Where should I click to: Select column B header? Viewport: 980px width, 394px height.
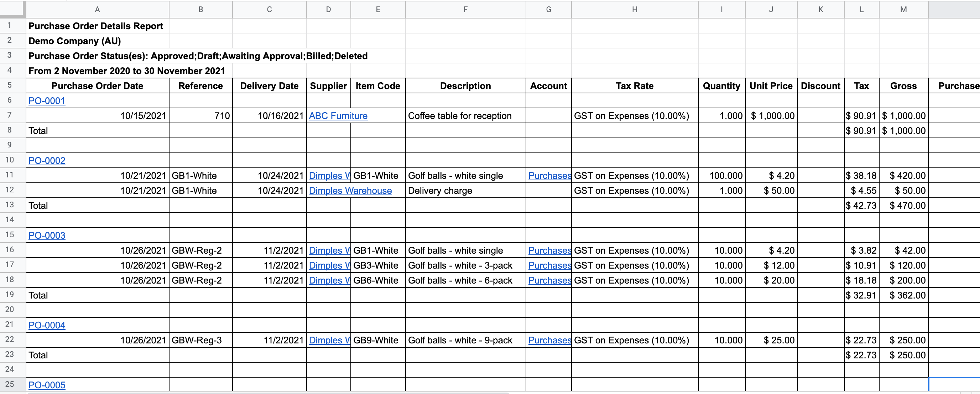(200, 10)
